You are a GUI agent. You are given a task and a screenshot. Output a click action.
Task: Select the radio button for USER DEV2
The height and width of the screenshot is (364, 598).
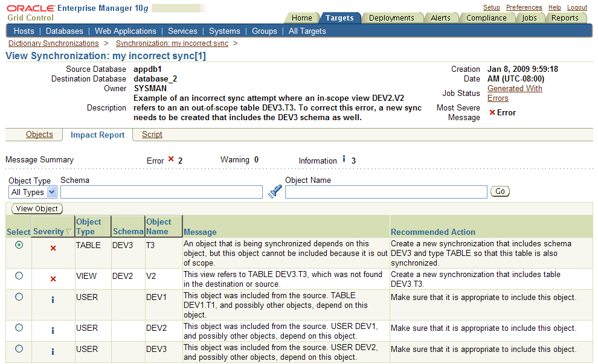19,330
